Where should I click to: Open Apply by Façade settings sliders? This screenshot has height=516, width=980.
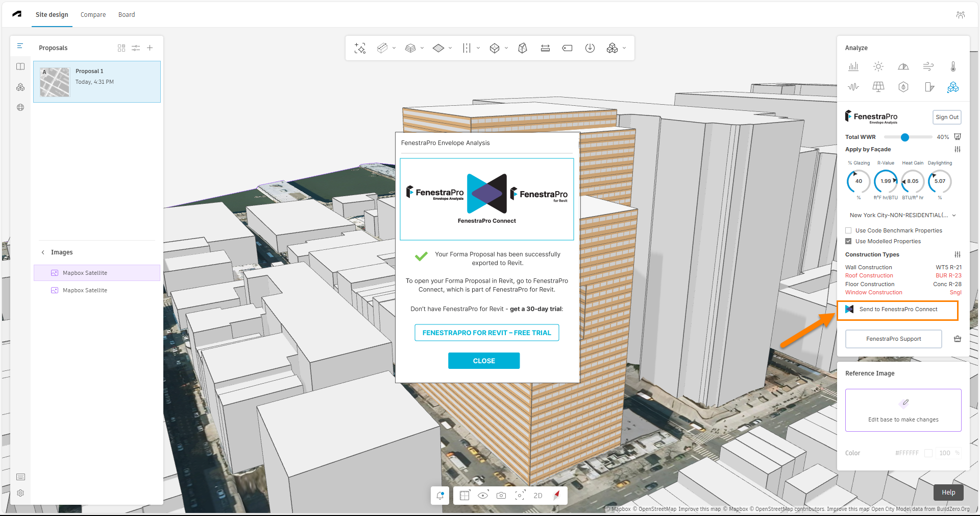click(x=958, y=149)
